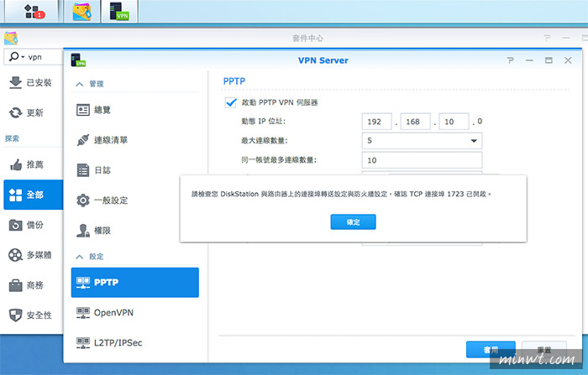
Task: Click the backup category icon
Action: [x=15, y=225]
